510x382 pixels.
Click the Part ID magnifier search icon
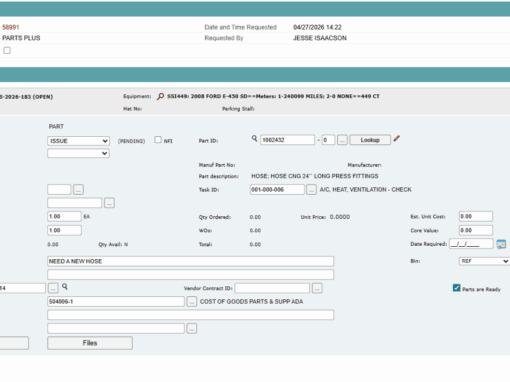pos(254,138)
